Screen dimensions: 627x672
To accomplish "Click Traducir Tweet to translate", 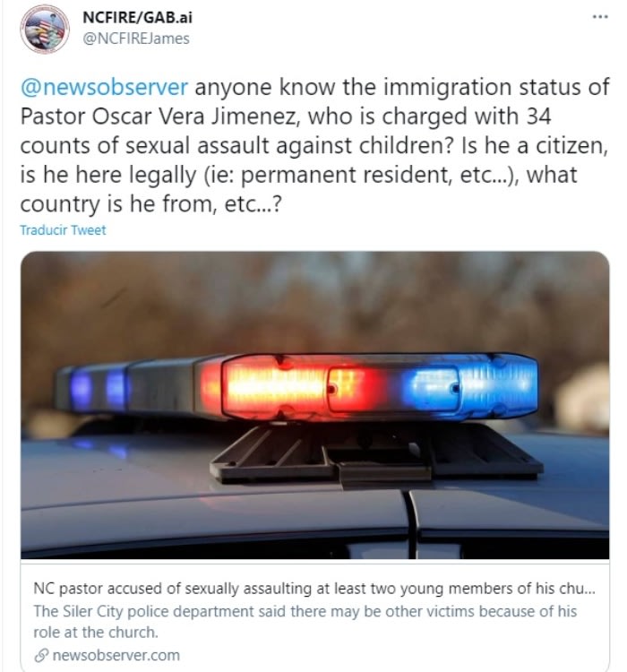I will (63, 230).
